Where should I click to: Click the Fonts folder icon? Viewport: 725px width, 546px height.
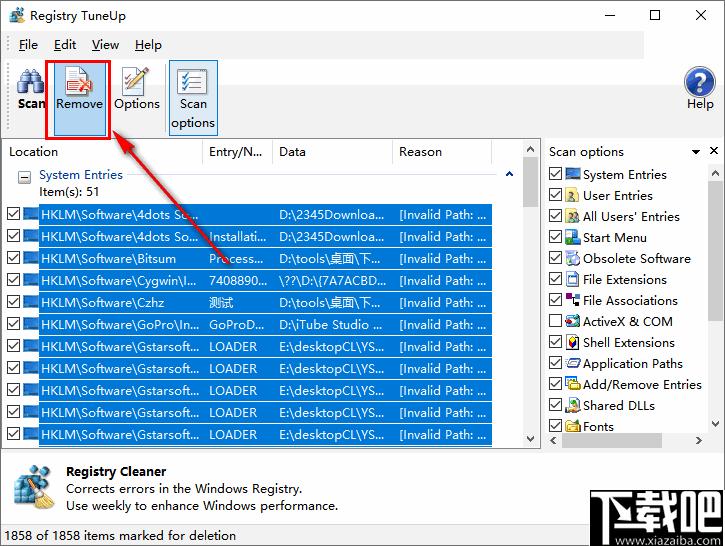[572, 426]
